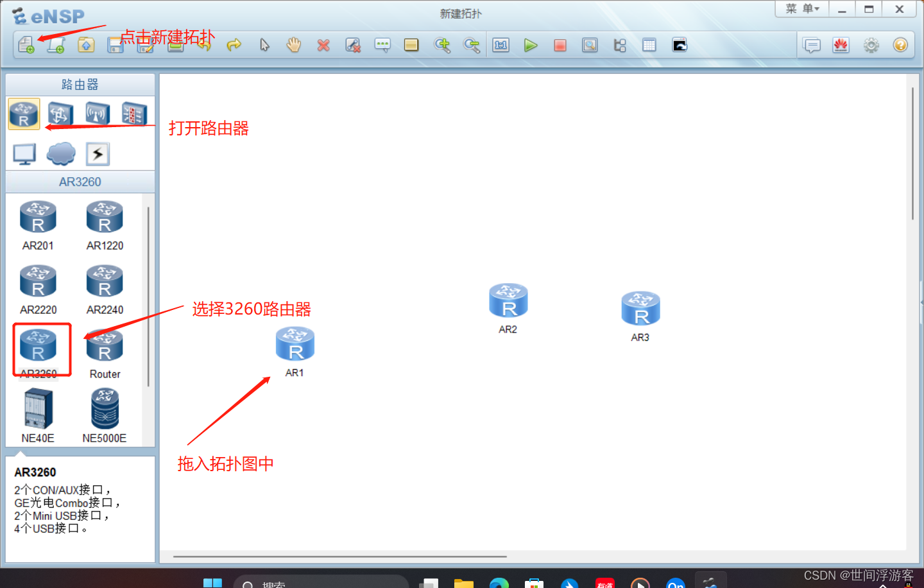
Task: Stop devices with red square button
Action: click(x=560, y=45)
